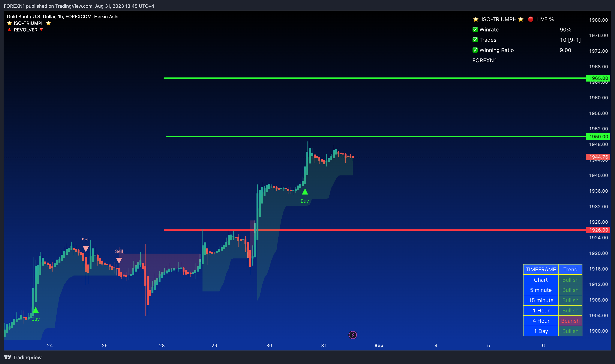This screenshot has width=615, height=364.
Task: Click the Trend table header cell
Action: click(570, 269)
